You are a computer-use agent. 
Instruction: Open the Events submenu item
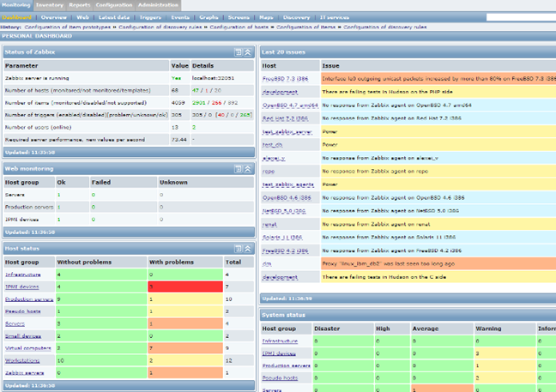tap(180, 17)
